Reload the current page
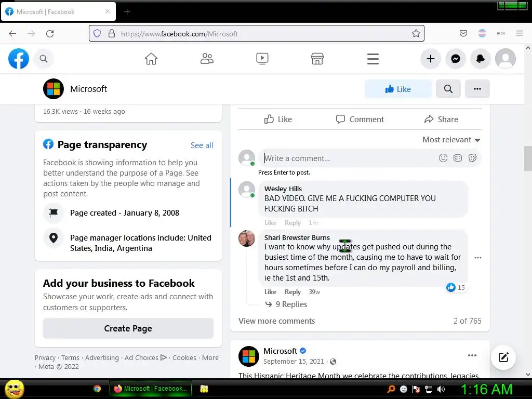 [50, 33]
